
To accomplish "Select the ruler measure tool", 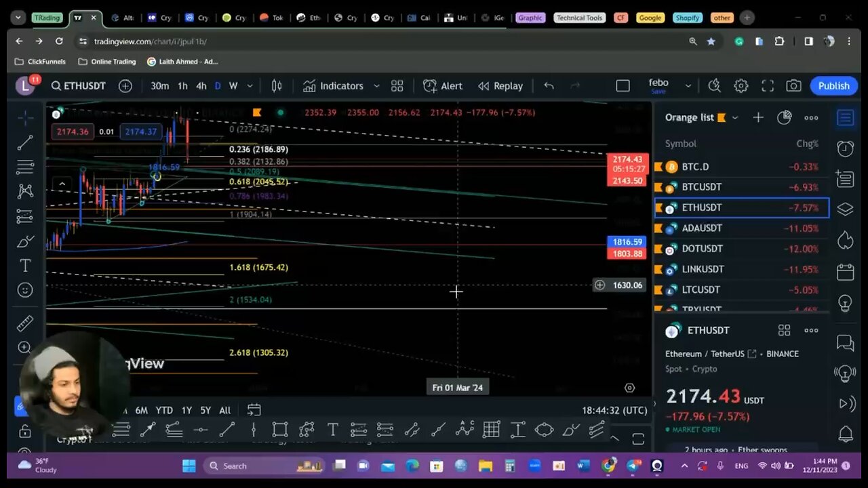I will pyautogui.click(x=25, y=323).
